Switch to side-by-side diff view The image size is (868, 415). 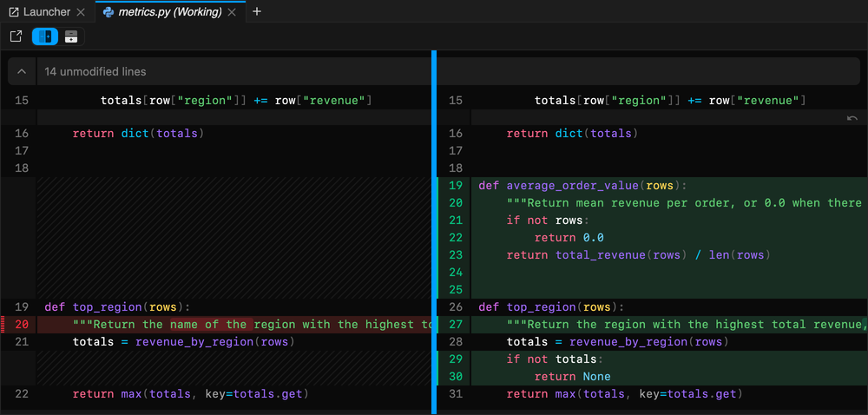[45, 36]
